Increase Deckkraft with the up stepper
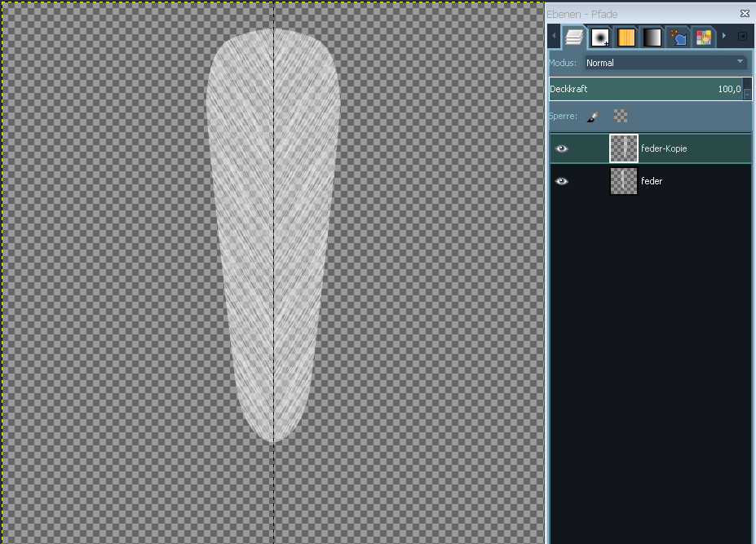The width and height of the screenshot is (756, 544). (748, 84)
